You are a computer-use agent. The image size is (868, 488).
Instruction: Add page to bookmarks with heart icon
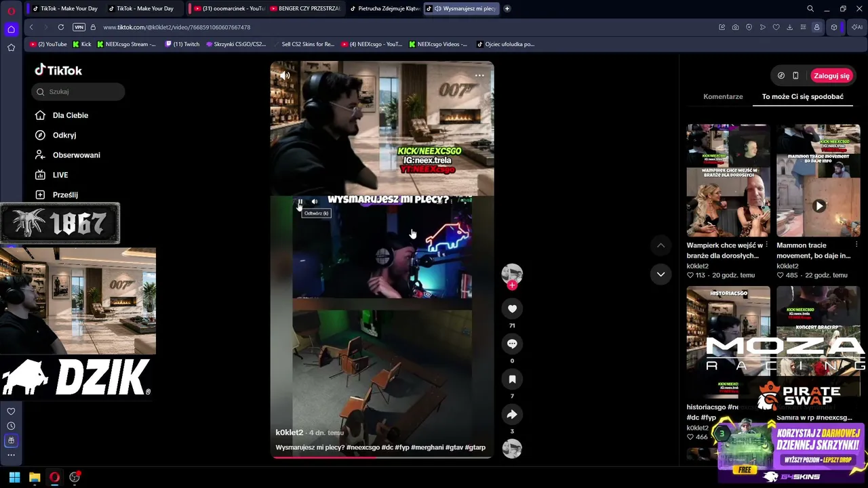coord(776,27)
